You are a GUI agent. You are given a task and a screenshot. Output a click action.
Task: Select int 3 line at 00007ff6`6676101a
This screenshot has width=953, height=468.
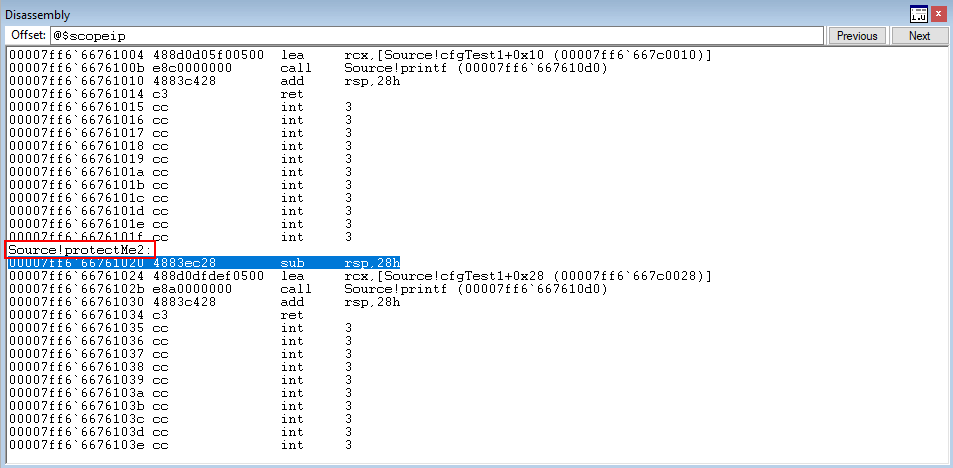click(x=181, y=172)
